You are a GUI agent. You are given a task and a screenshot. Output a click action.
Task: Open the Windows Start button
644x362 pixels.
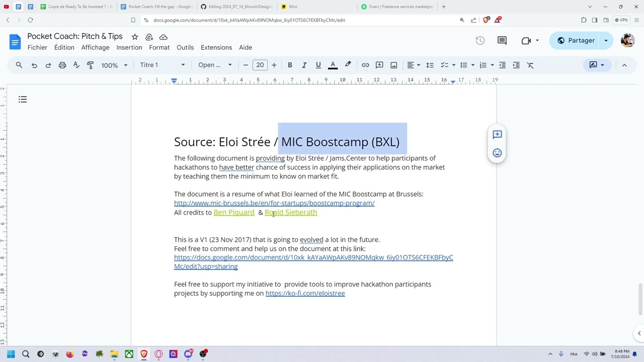tap(11, 354)
